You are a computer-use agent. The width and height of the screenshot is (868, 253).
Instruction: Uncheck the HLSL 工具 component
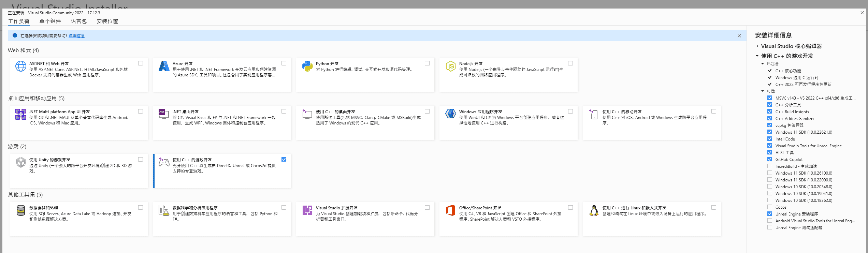[770, 152]
